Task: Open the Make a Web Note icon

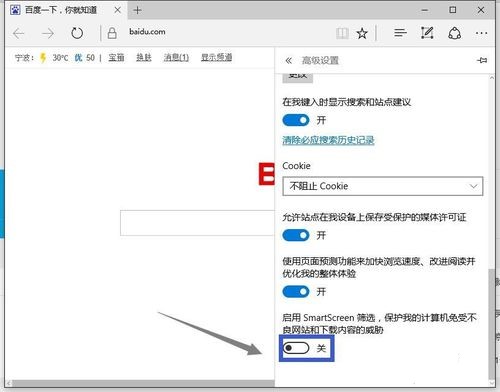Action: tap(427, 33)
